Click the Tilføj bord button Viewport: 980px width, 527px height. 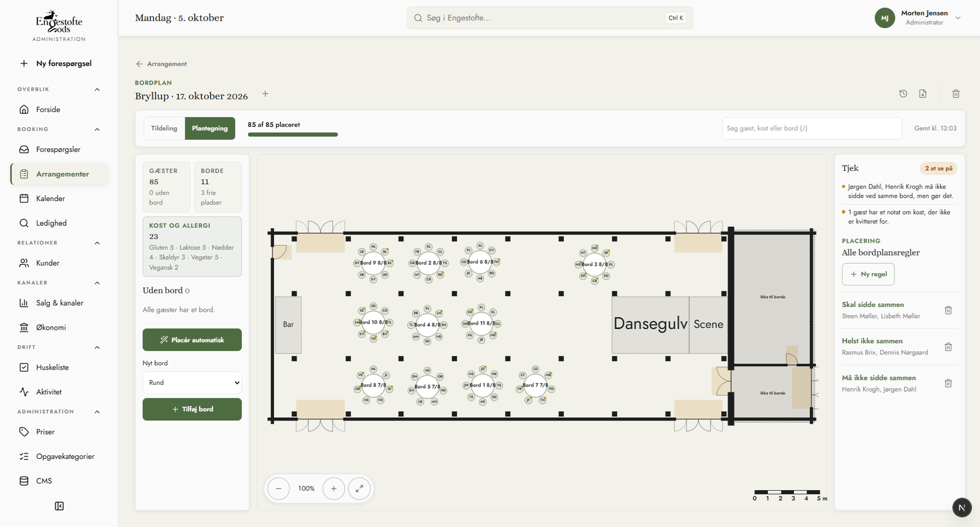tap(192, 409)
